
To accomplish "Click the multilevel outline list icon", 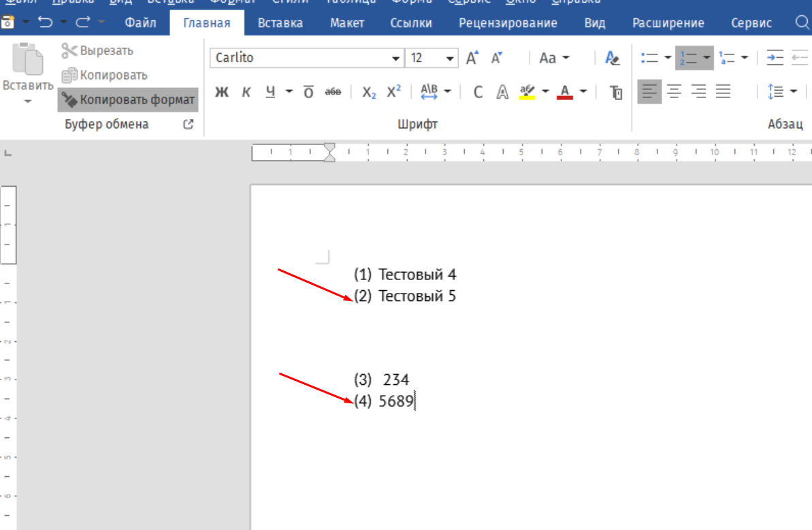I will tap(727, 58).
